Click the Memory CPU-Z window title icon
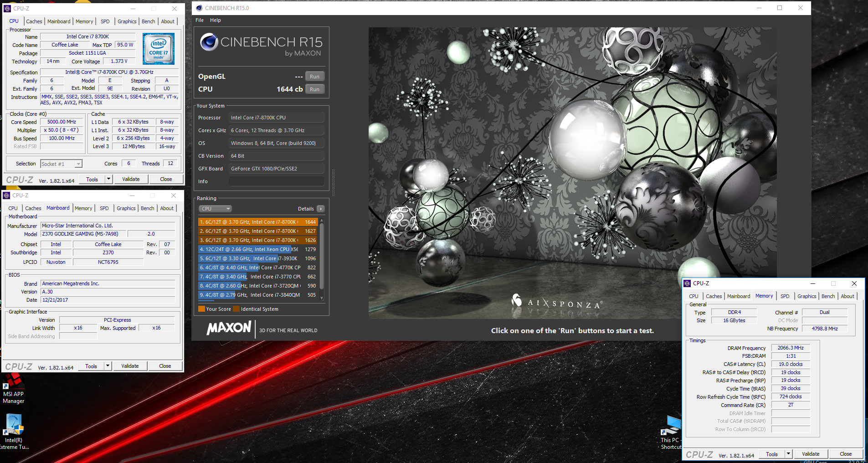This screenshot has width=868, height=463. 687,283
